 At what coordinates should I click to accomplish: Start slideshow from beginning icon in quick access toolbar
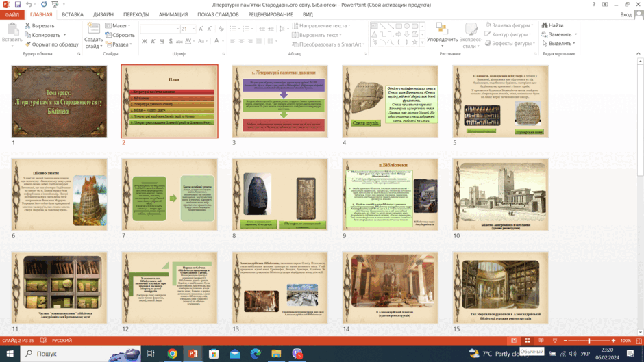[x=55, y=5]
